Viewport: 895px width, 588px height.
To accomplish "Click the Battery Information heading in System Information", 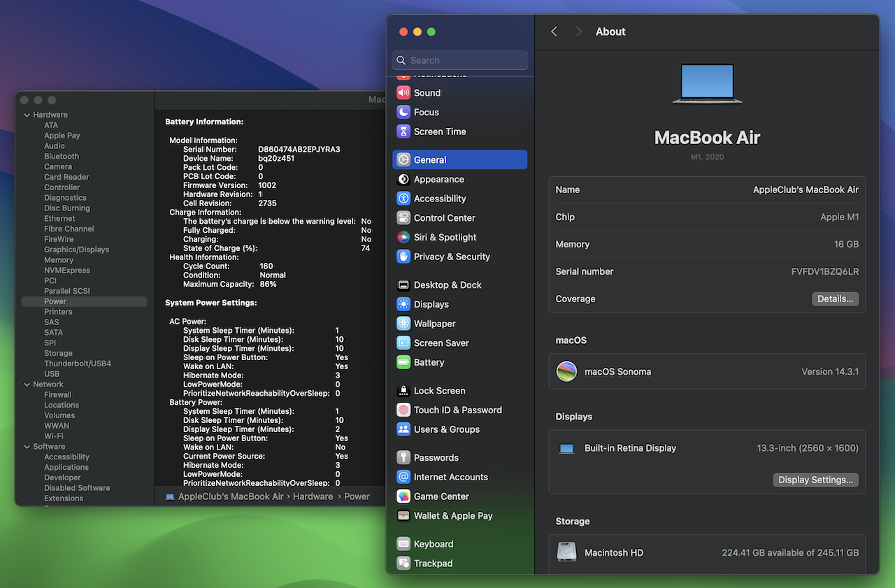I will tap(204, 122).
